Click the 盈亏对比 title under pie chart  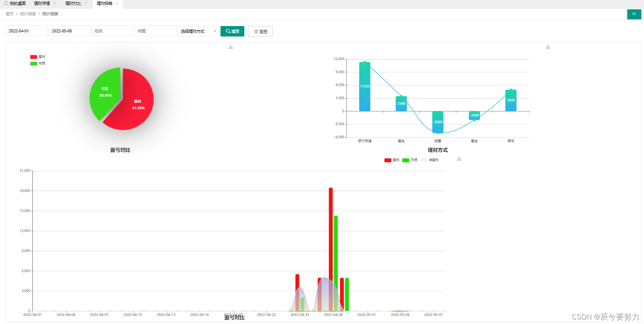[x=120, y=150]
